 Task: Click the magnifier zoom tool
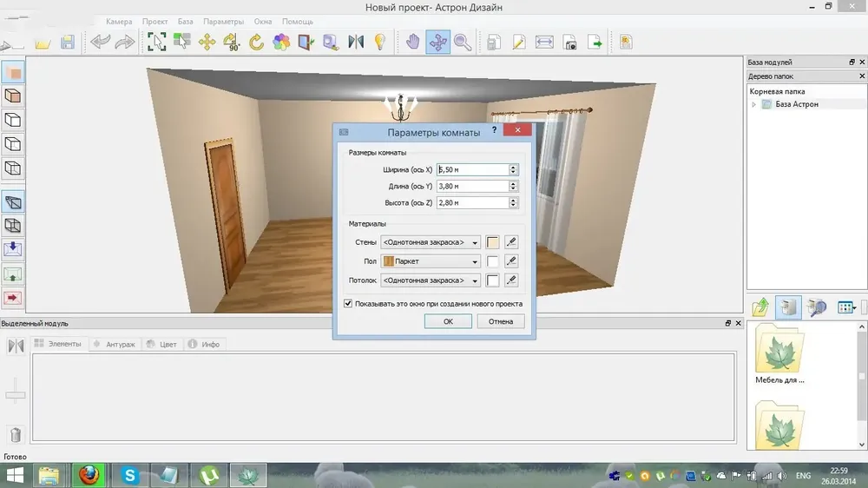coord(463,42)
